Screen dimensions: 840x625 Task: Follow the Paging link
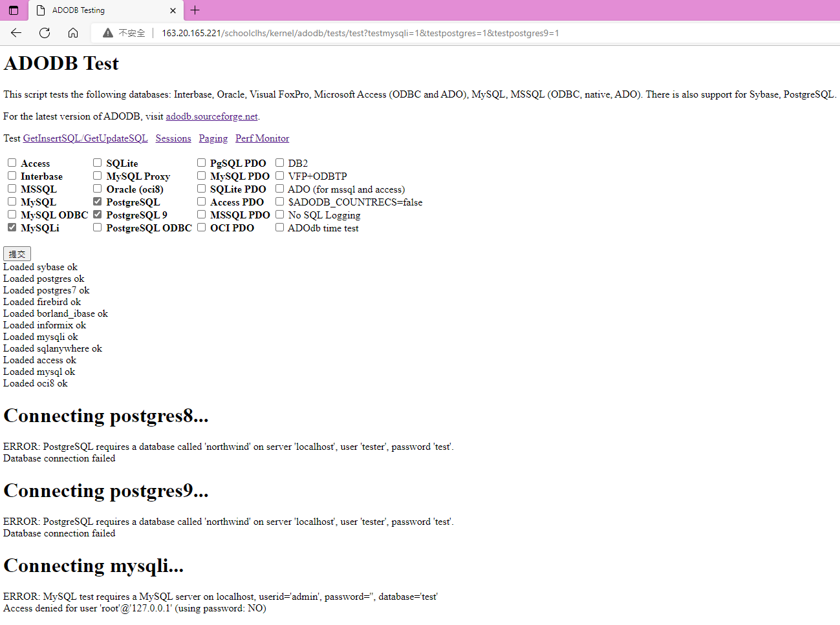click(213, 138)
